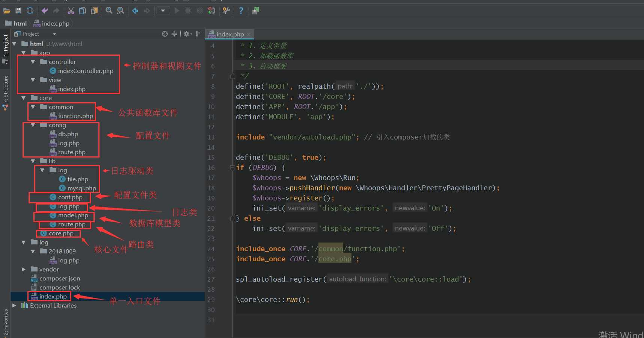Select db.php in the config folder
The width and height of the screenshot is (644, 338).
(x=64, y=134)
